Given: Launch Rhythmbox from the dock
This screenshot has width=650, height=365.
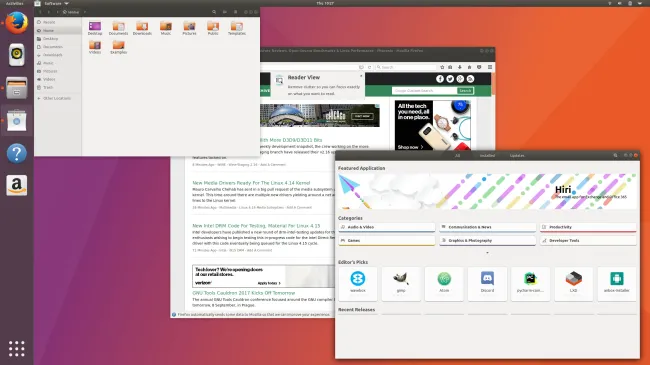Looking at the screenshot, I should point(17,55).
